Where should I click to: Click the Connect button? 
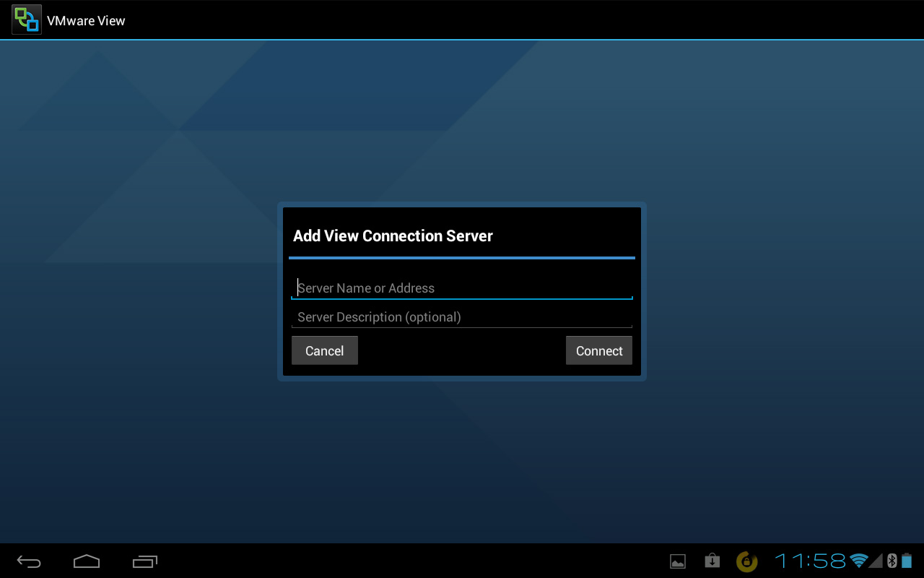pos(599,350)
